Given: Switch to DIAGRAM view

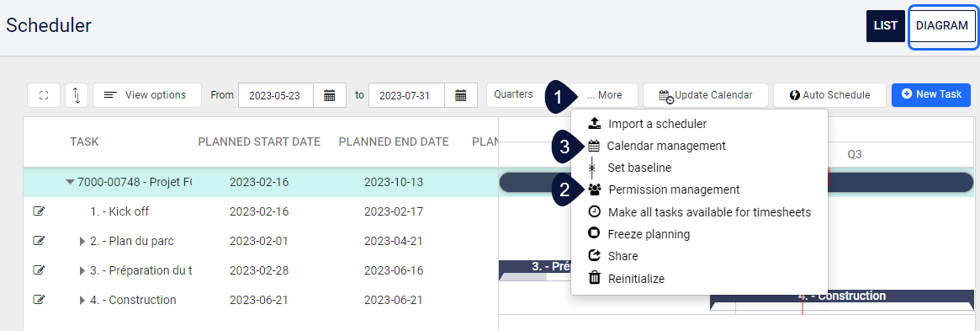Looking at the screenshot, I should 942,26.
